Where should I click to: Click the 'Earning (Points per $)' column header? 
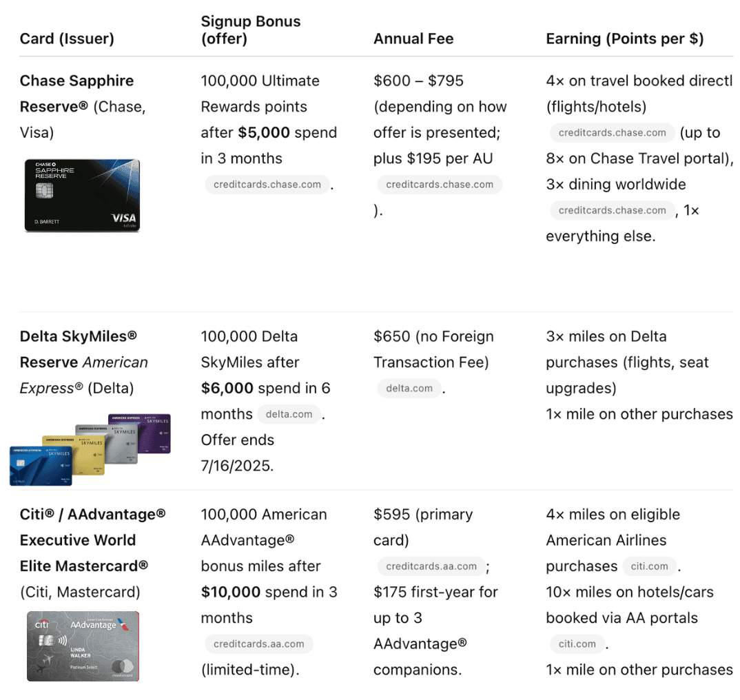coord(624,39)
